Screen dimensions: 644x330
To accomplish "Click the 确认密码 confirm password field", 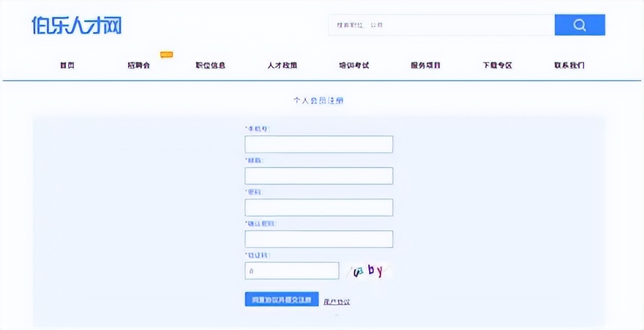I will (x=319, y=239).
